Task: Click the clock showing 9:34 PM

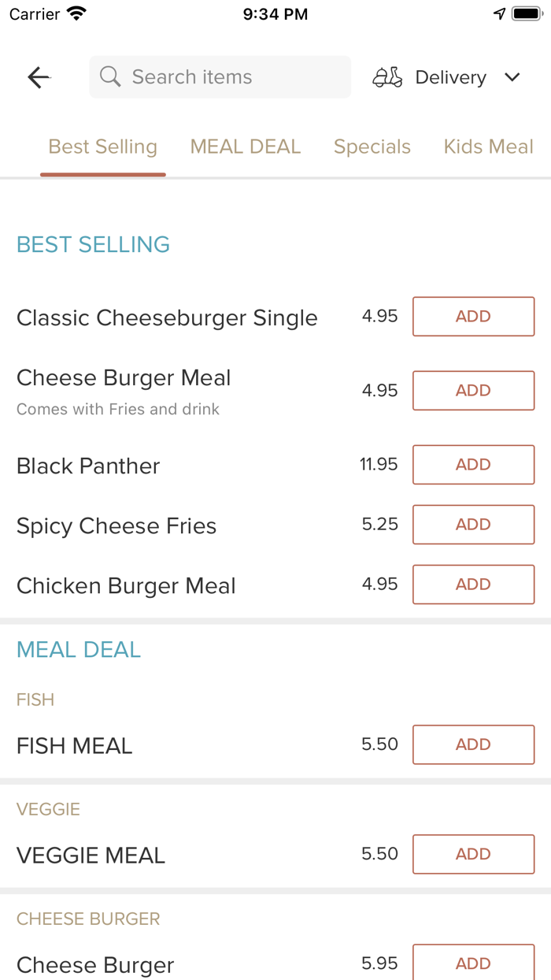Action: coord(275,13)
